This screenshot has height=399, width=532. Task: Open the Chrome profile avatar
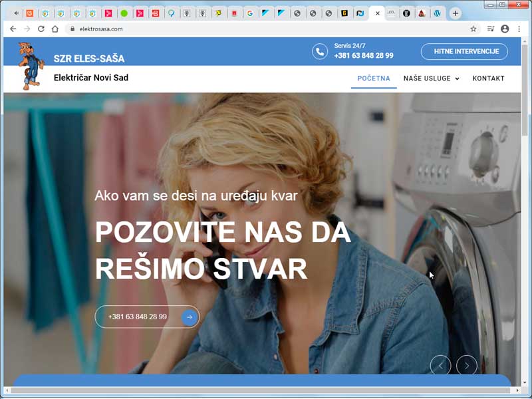(x=505, y=29)
